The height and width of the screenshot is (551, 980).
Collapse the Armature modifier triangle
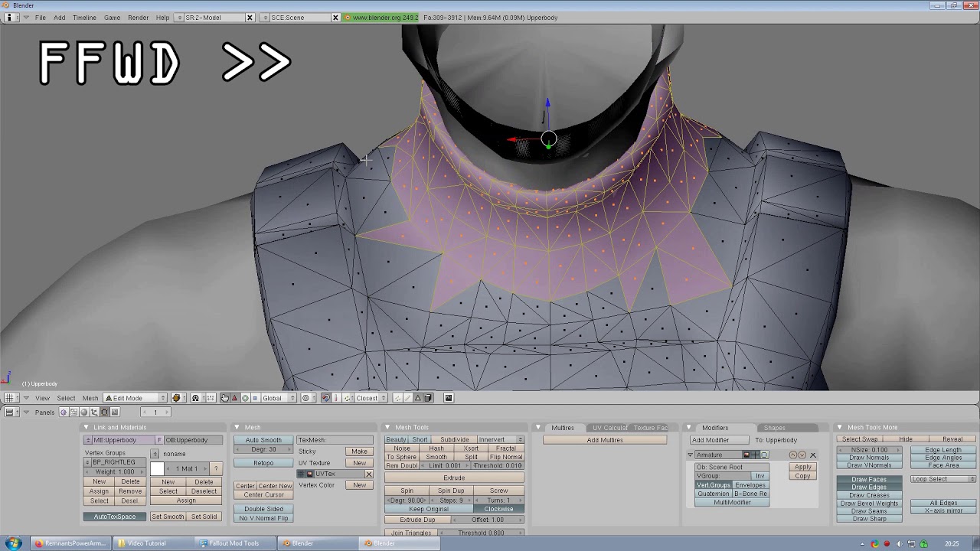(x=690, y=455)
